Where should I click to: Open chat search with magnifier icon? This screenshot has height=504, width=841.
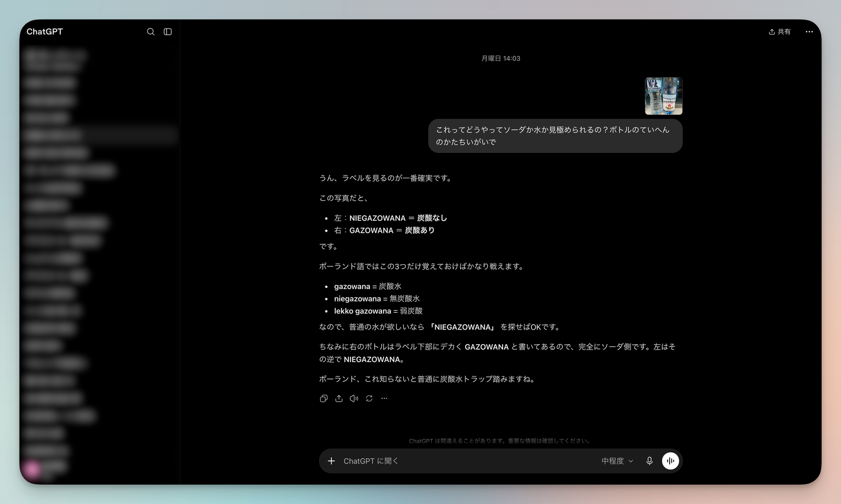point(151,32)
